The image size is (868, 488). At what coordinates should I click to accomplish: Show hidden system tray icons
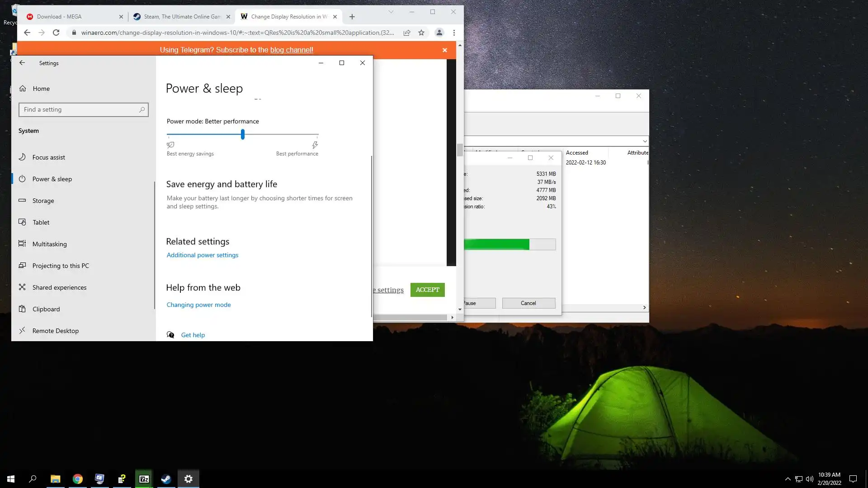tap(788, 479)
